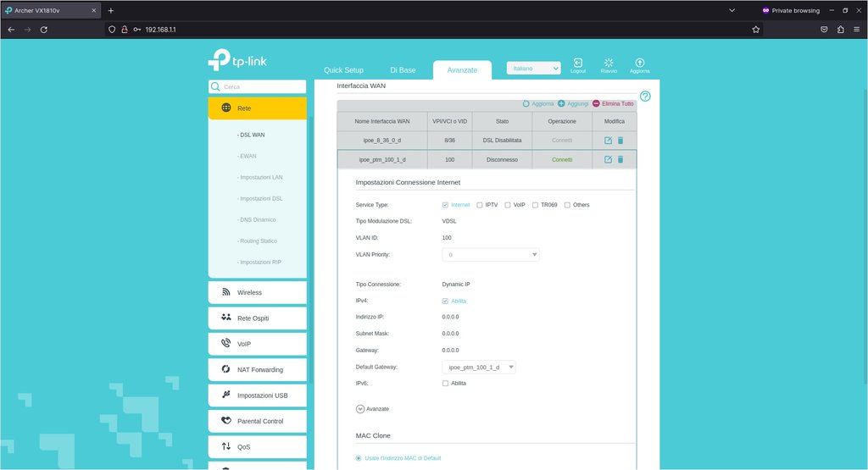This screenshot has width=868, height=470.
Task: Open the DSL WAN submenu item
Action: pos(251,135)
